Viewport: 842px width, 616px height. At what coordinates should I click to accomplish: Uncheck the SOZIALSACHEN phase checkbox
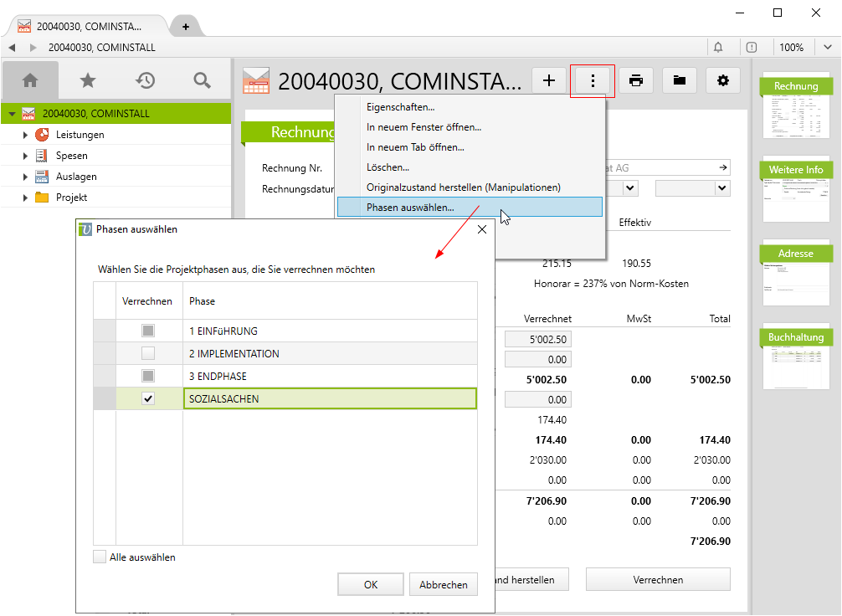(148, 399)
